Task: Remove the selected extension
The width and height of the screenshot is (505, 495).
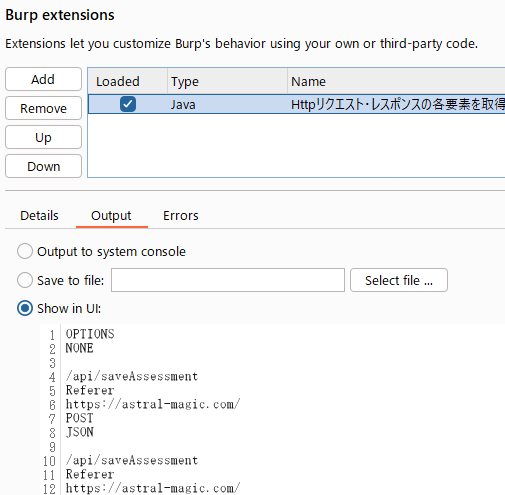Action: pyautogui.click(x=43, y=108)
